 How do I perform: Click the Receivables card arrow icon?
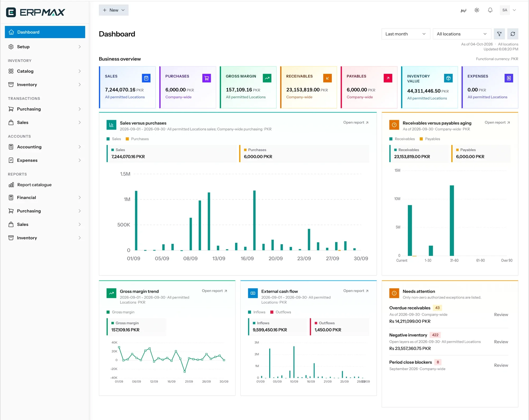pos(327,78)
